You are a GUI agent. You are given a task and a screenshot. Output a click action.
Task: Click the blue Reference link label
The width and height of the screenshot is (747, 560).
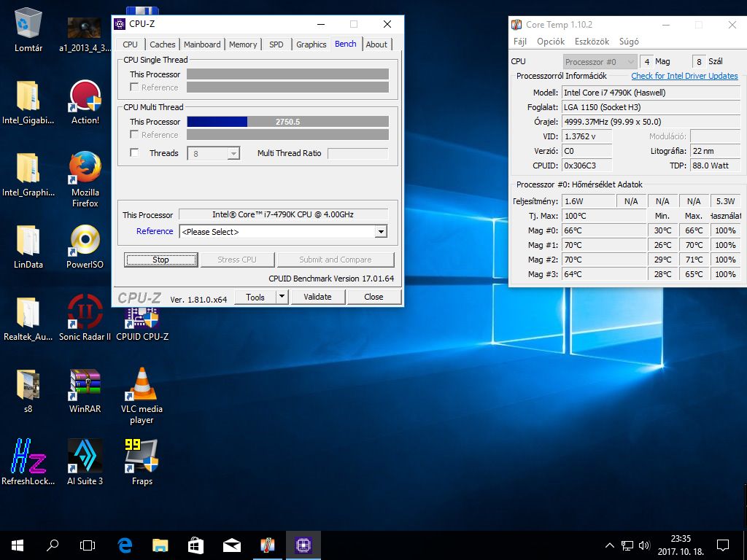tap(155, 231)
